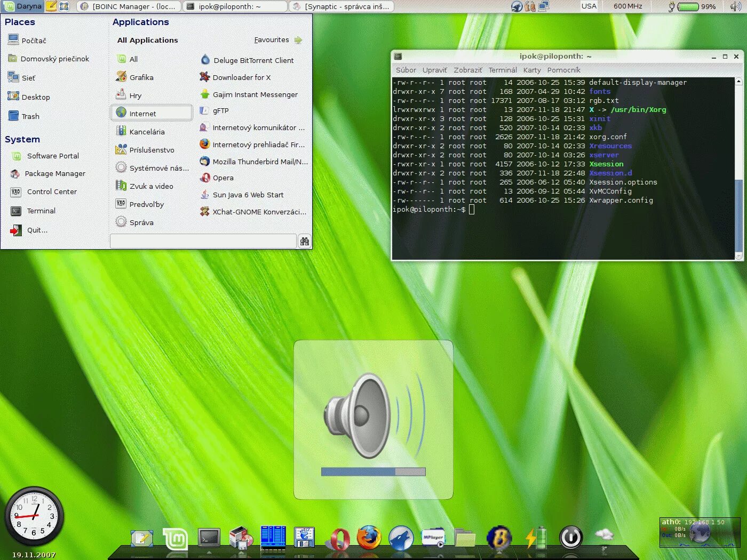Open the Súbor menu in terminal

[406, 70]
